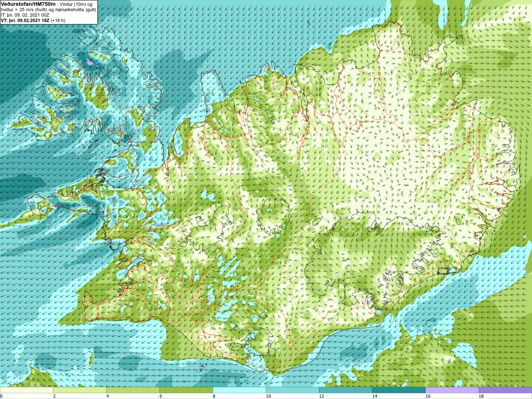Click the medium green 4–6 m/s legend swatch

[x=133, y=390]
